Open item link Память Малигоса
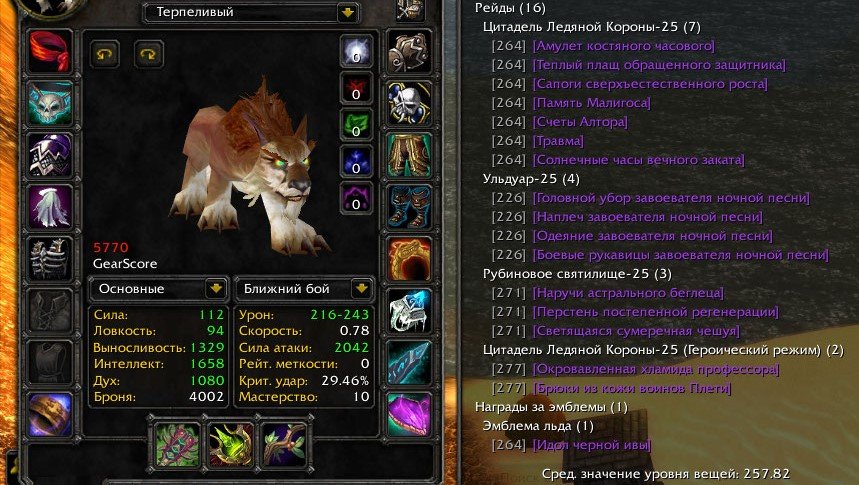859x485 pixels. pyautogui.click(x=592, y=102)
